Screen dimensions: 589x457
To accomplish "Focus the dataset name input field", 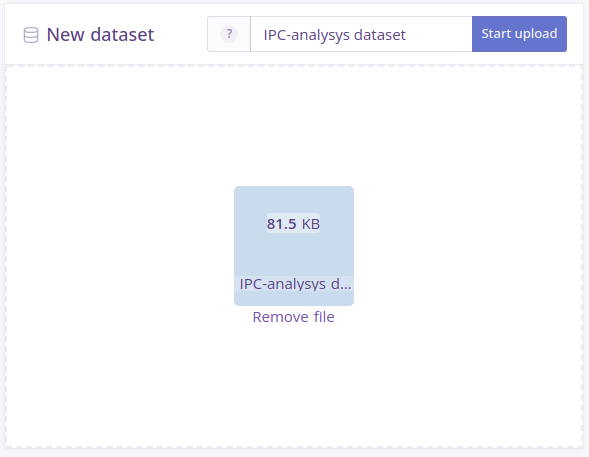I will click(361, 34).
